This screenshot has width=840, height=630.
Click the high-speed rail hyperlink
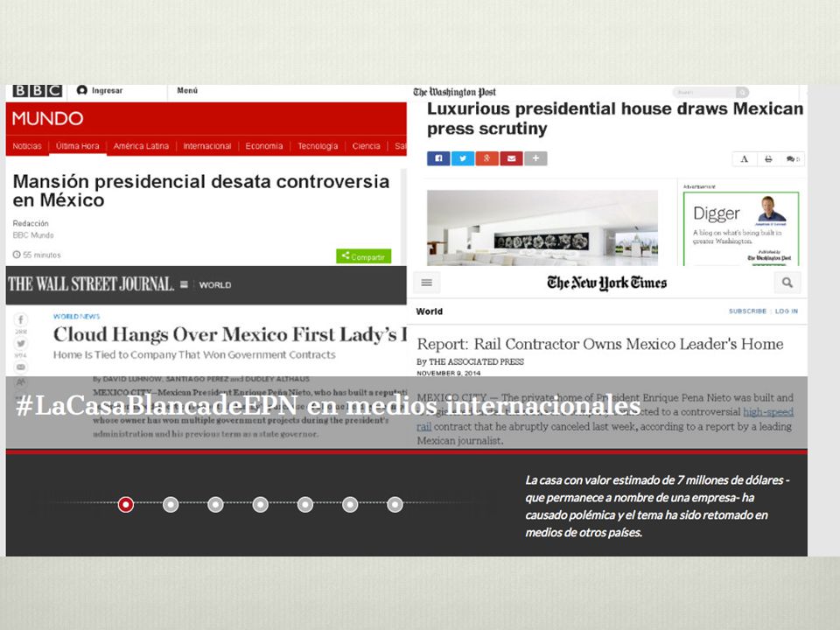click(x=768, y=411)
